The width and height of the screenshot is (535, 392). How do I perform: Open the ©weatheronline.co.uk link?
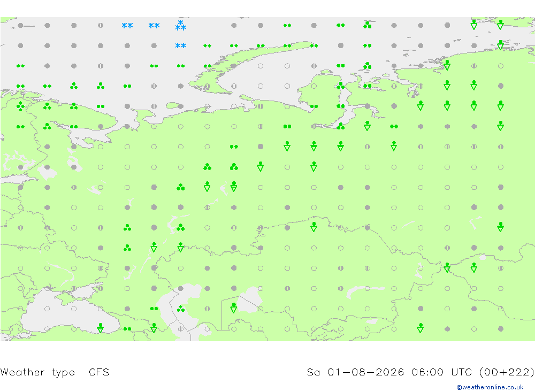click(x=490, y=387)
